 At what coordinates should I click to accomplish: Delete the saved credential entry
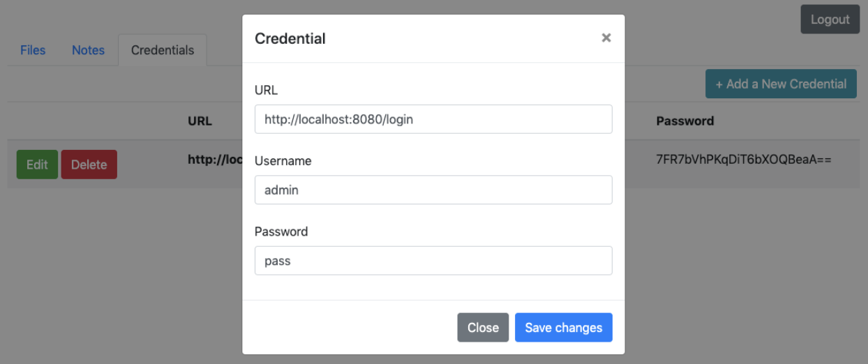(x=89, y=165)
